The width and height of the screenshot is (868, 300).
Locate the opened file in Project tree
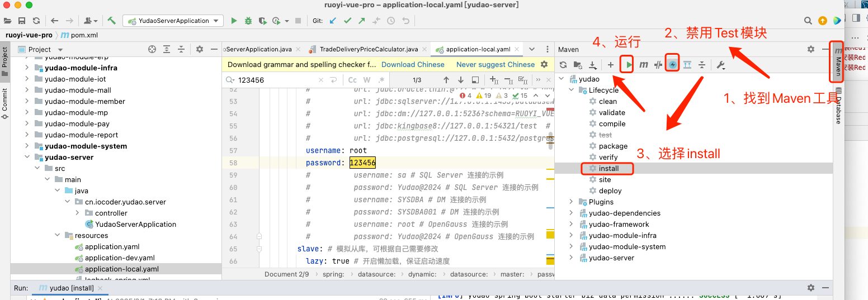coord(152,49)
